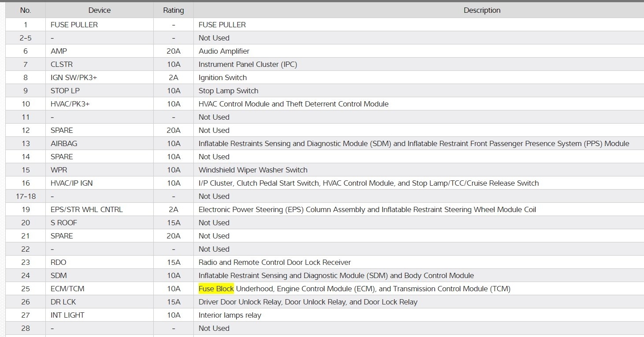Click the "Radio and Remote Control Door Lock Receiver" text
Image resolution: width=644 pixels, height=337 pixels.
click(274, 262)
